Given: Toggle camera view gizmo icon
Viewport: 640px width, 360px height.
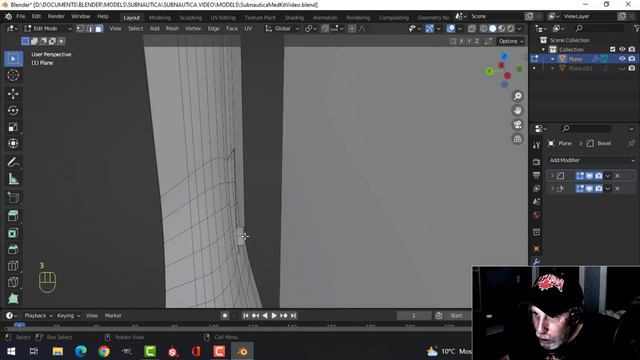Looking at the screenshot, I should coord(518,124).
